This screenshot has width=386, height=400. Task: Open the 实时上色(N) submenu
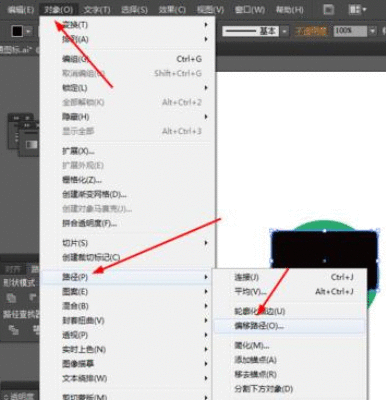(x=127, y=349)
